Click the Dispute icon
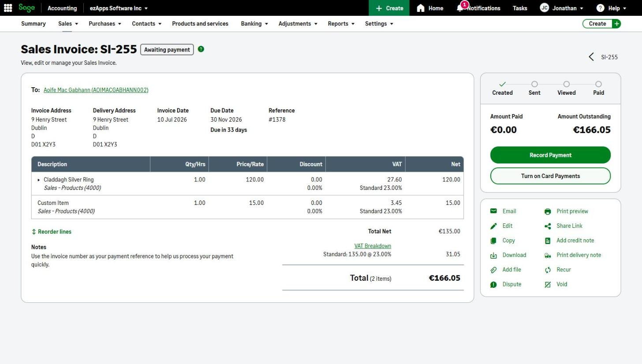 [x=493, y=285]
